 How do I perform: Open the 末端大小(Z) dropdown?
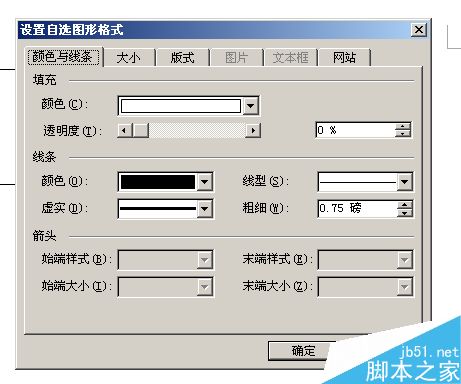pos(366,286)
